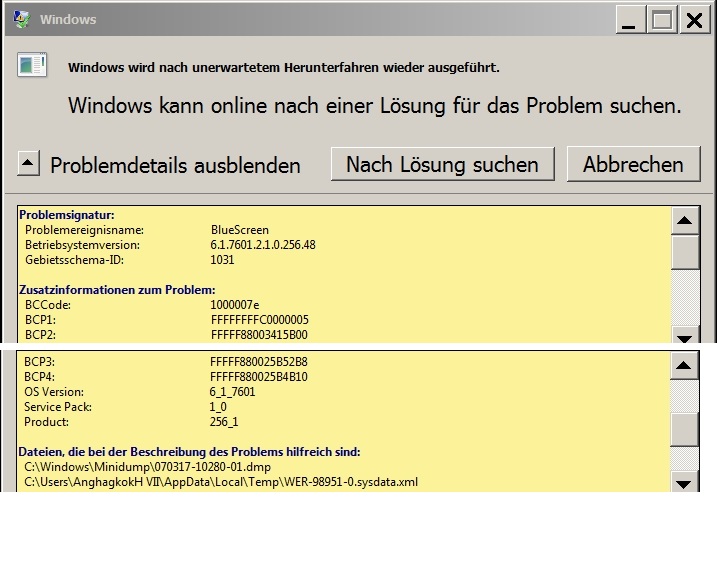Image resolution: width=717 pixels, height=571 pixels.
Task: Click the Service Pack label
Action: pyautogui.click(x=58, y=406)
